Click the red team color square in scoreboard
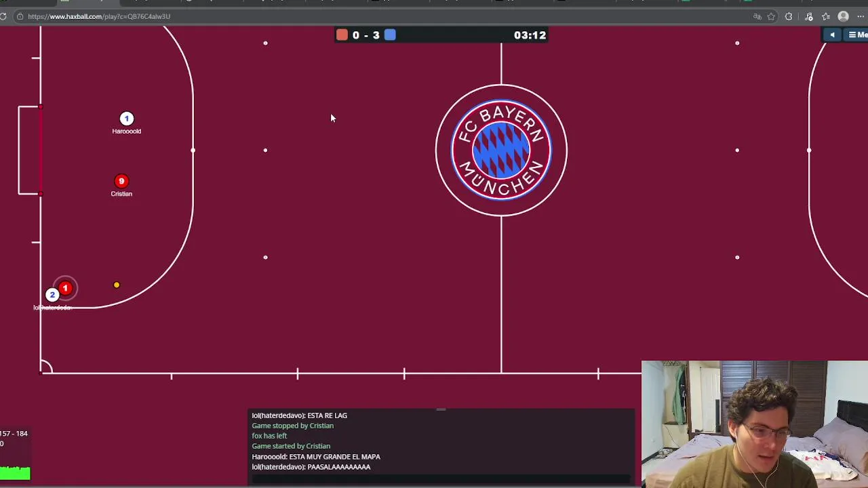The height and width of the screenshot is (488, 868). [x=342, y=35]
